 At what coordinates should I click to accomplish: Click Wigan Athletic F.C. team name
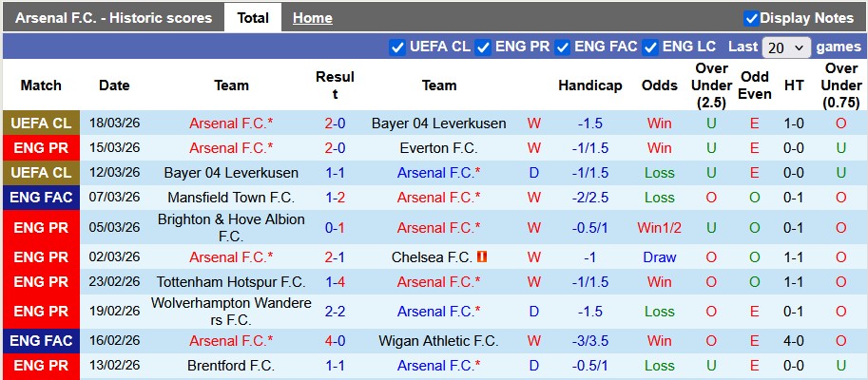pyautogui.click(x=438, y=341)
